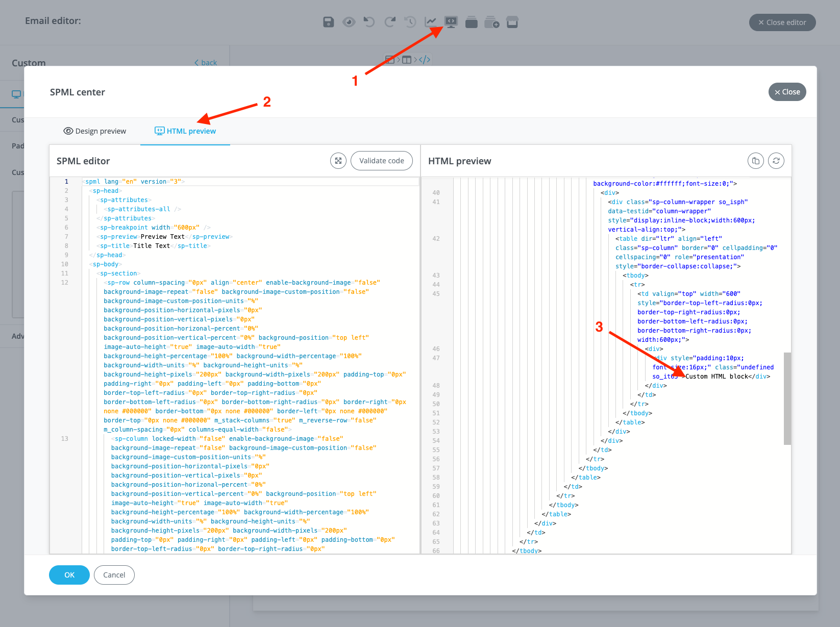840x627 pixels.
Task: Expand SPML editor to fullscreen
Action: 338,161
